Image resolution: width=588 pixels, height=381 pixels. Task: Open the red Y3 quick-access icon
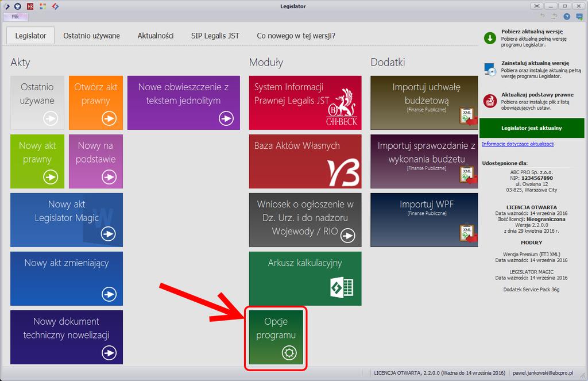pyautogui.click(x=30, y=6)
